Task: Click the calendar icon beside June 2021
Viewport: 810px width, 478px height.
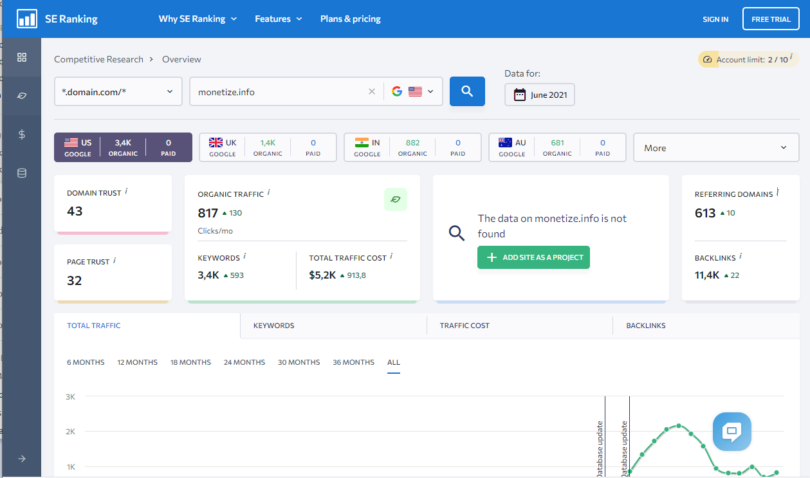Action: 519,95
